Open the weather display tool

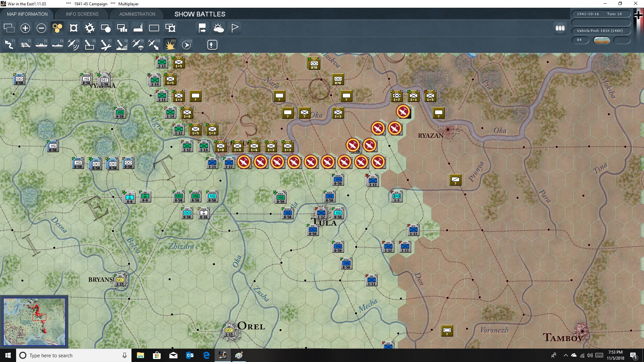pyautogui.click(x=219, y=28)
